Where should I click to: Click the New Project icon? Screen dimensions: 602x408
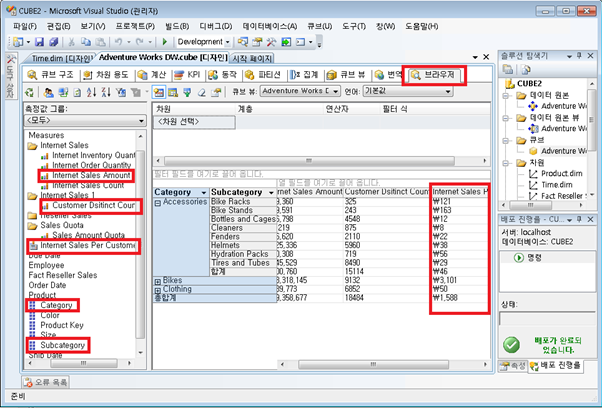click(18, 42)
